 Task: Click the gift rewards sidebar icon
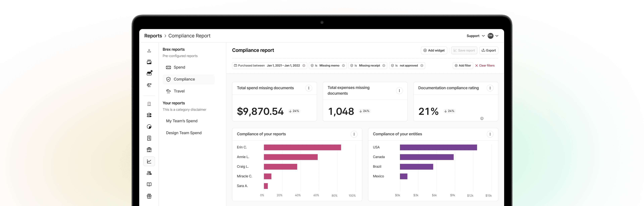coord(149,196)
